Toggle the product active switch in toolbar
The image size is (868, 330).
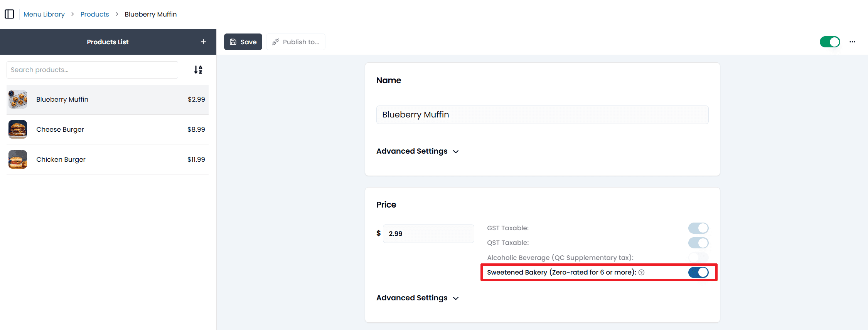coord(830,42)
